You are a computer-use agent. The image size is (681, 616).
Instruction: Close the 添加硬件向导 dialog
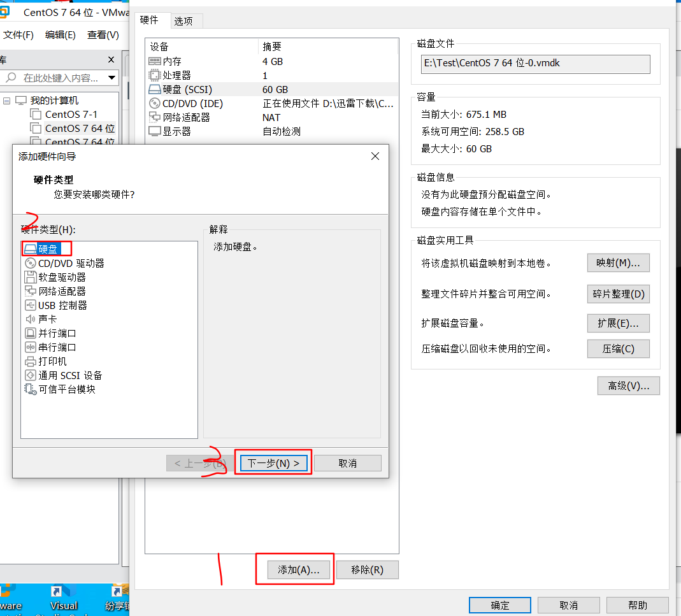(x=375, y=157)
